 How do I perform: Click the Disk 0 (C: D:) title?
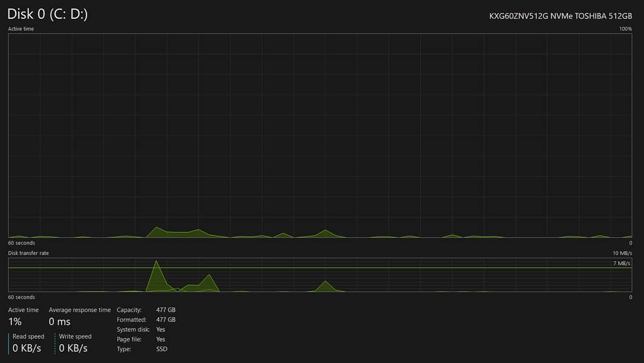click(x=48, y=15)
